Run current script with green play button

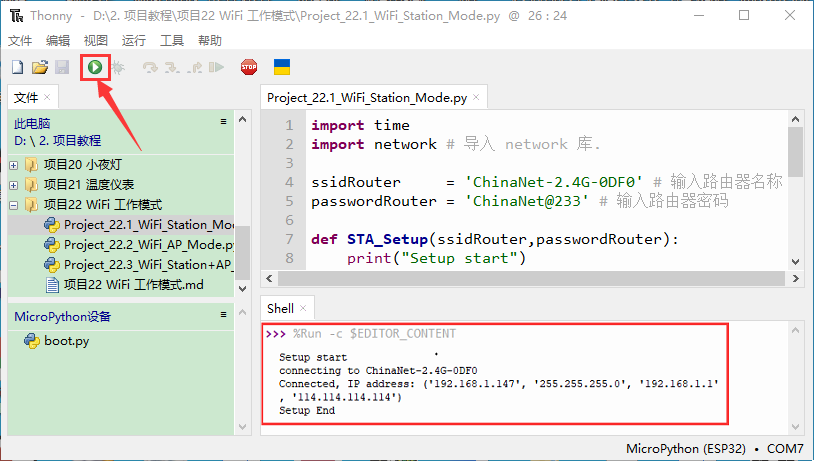click(x=94, y=67)
